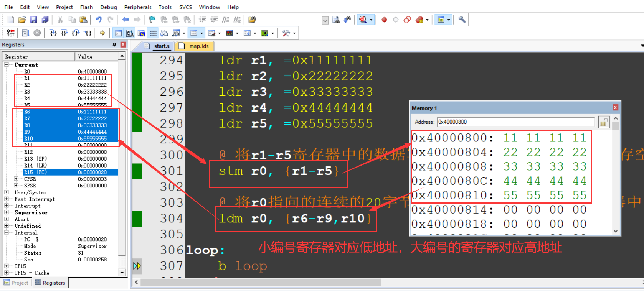Switch to the Project panel tab

[16, 283]
